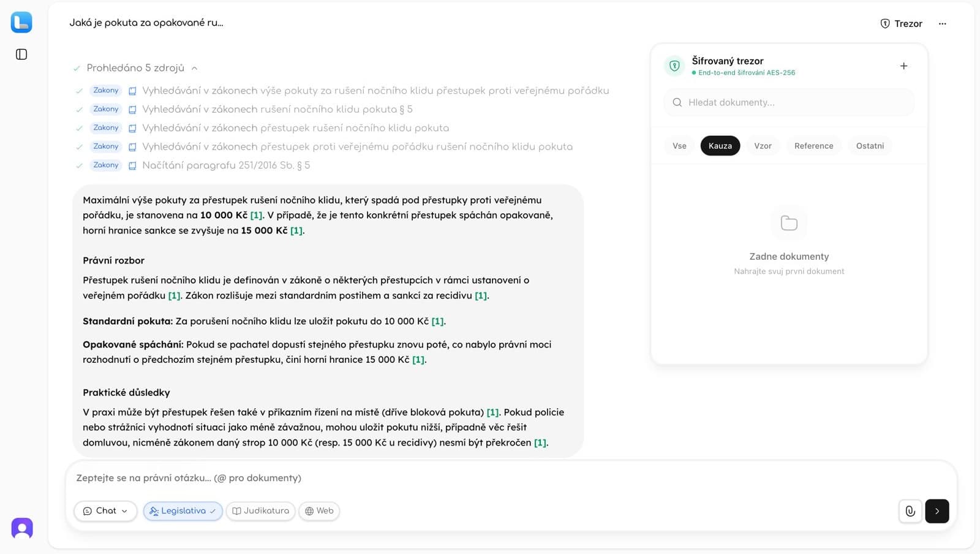This screenshot has height=554, width=980.
Task: Open the three-dot options menu
Action: 943,23
